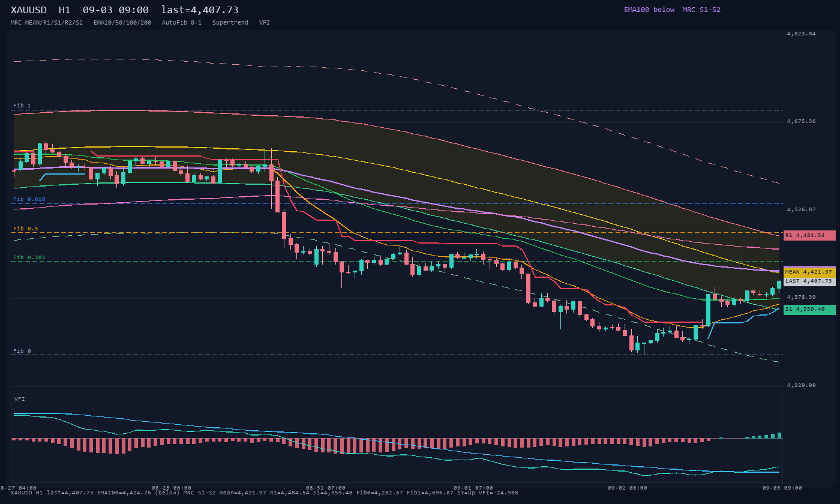Click the 08-28 06:00 time axis label

(x=172, y=488)
